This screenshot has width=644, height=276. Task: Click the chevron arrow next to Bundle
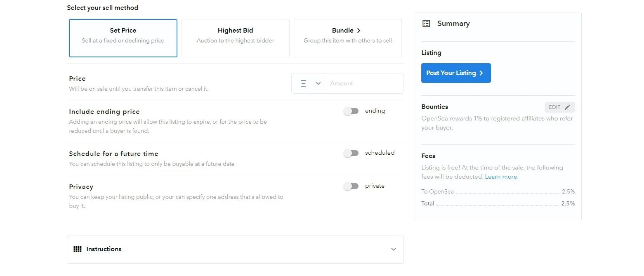(x=359, y=31)
